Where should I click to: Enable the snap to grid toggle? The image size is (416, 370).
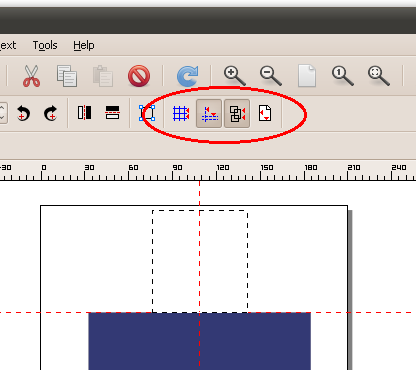click(x=181, y=113)
